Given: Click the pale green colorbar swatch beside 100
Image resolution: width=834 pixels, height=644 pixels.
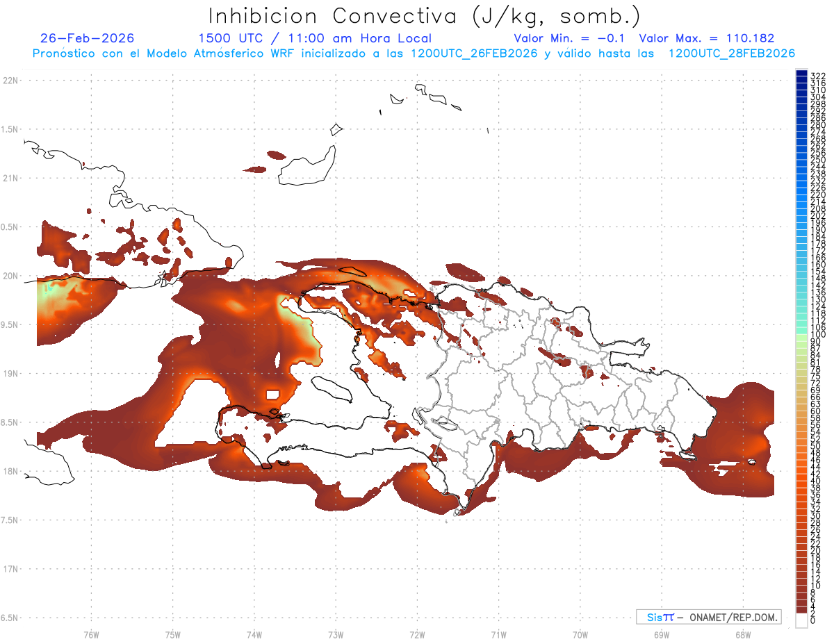Looking at the screenshot, I should click(x=801, y=337).
